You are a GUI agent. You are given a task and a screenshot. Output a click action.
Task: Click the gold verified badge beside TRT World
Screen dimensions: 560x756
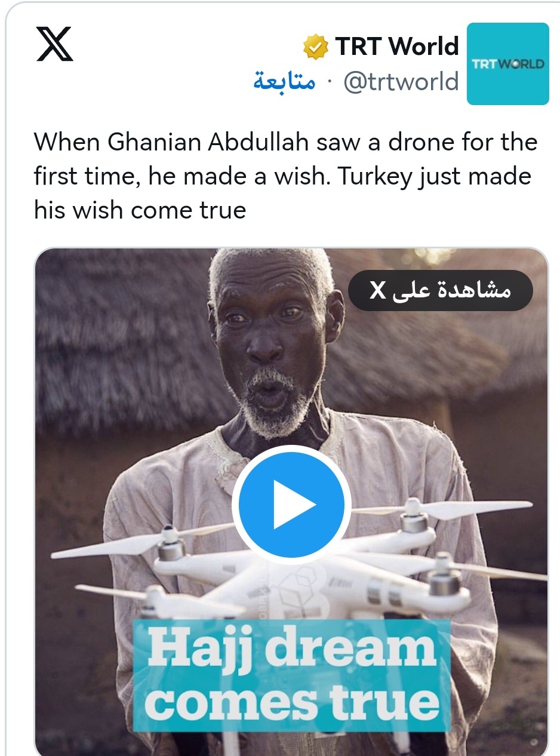coord(316,47)
